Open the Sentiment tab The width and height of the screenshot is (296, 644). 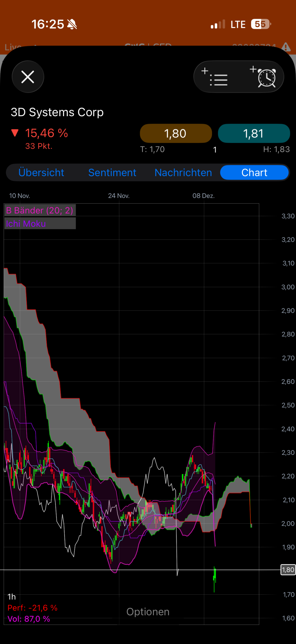pos(112,173)
